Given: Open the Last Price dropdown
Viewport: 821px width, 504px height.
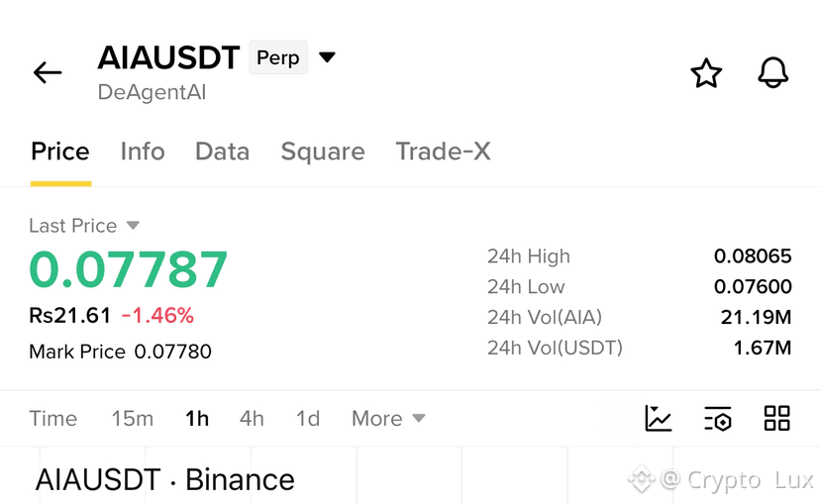Looking at the screenshot, I should point(84,226).
